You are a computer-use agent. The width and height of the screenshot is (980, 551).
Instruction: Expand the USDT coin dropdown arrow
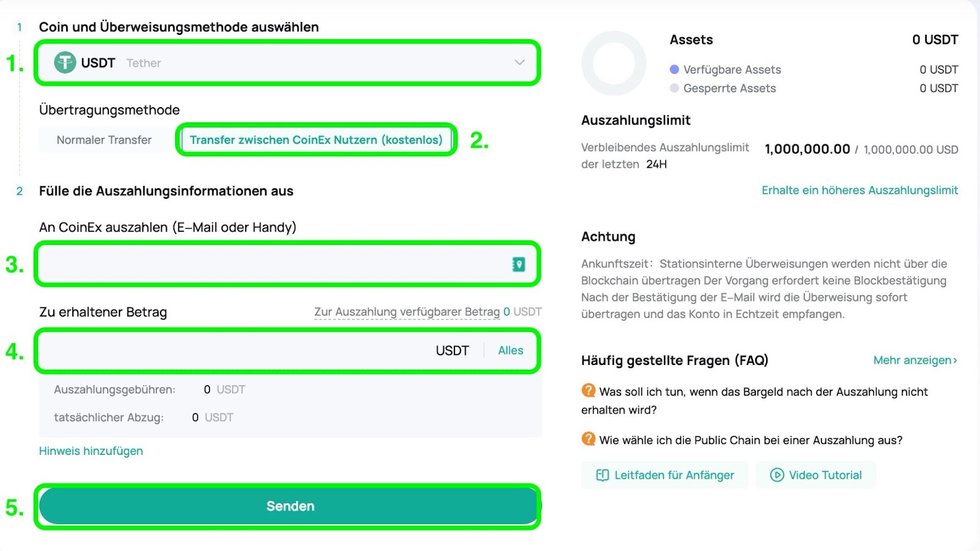click(519, 62)
